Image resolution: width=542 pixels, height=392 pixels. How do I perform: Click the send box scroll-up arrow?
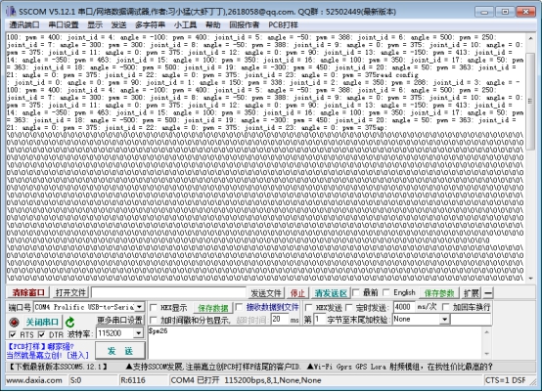click(486, 332)
